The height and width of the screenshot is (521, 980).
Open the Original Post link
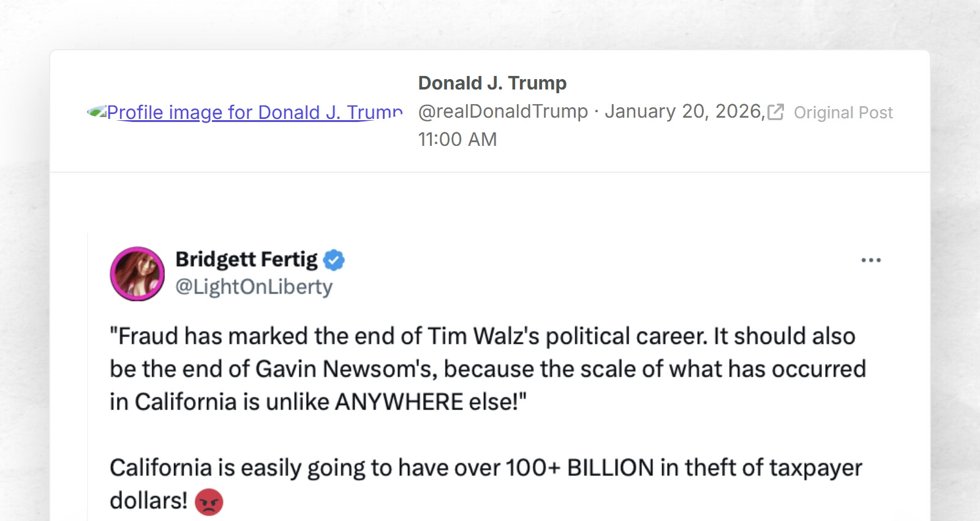843,112
